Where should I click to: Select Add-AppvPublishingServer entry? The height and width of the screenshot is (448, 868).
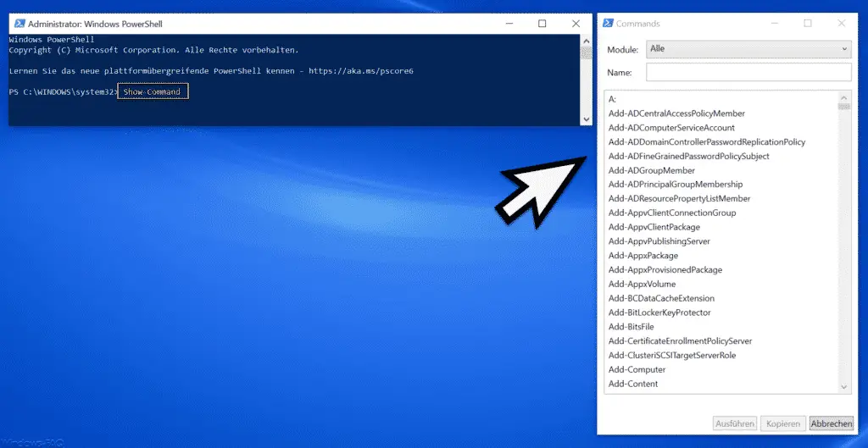pyautogui.click(x=659, y=241)
